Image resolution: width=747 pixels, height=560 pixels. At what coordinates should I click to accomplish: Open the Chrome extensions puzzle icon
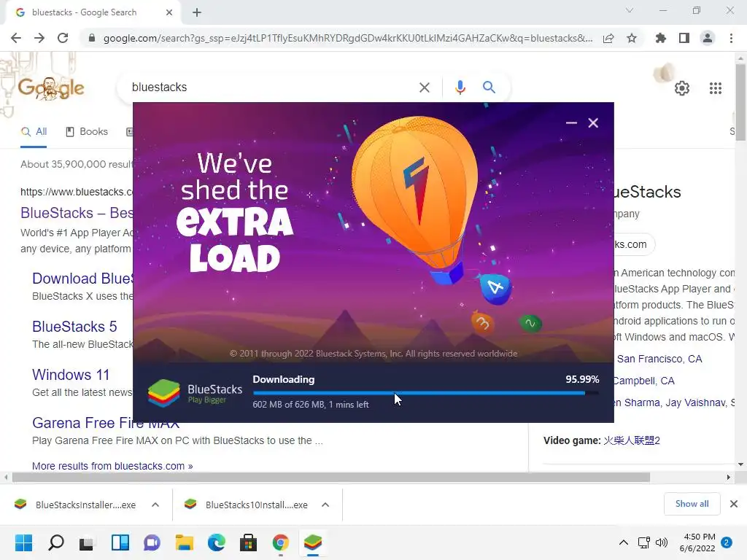pyautogui.click(x=660, y=38)
